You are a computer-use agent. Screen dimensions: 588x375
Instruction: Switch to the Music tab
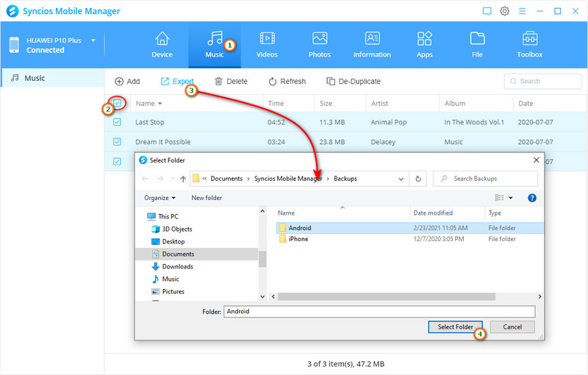(215, 45)
